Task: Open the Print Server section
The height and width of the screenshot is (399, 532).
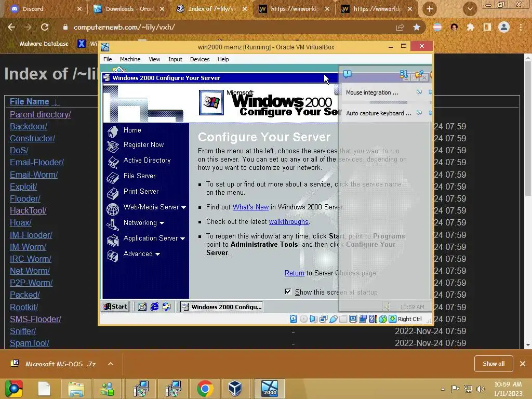Action: [141, 192]
